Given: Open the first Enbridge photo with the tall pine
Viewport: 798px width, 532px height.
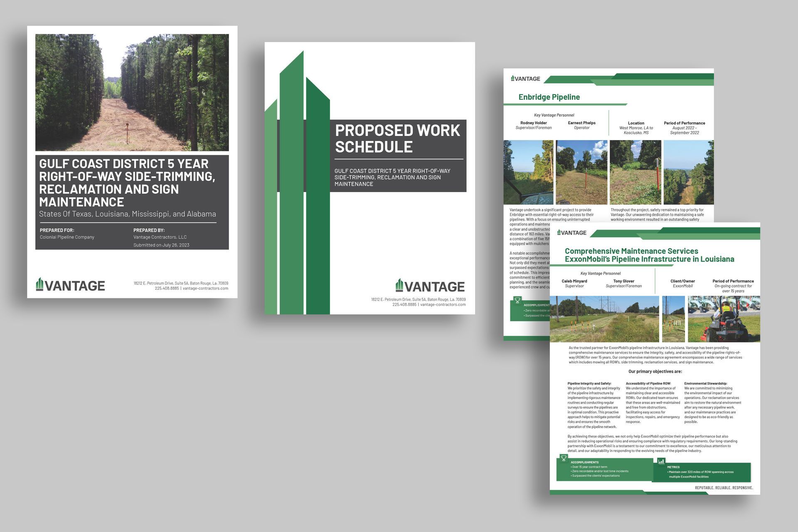Looking at the screenshot, I should 528,172.
